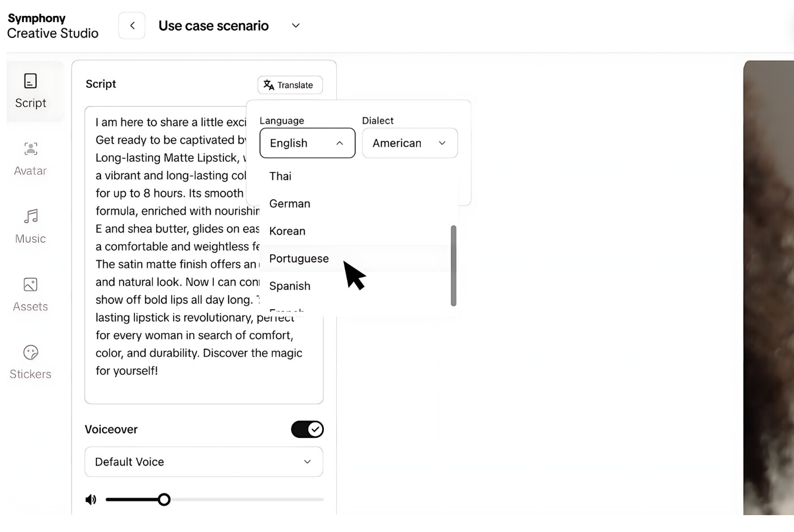
Task: Choose German in the language list
Action: 290,204
